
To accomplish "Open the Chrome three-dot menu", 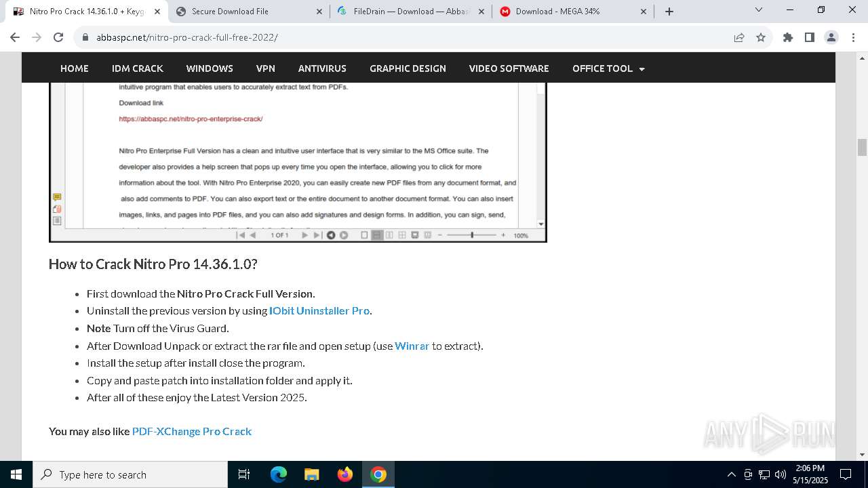I will pos(852,37).
